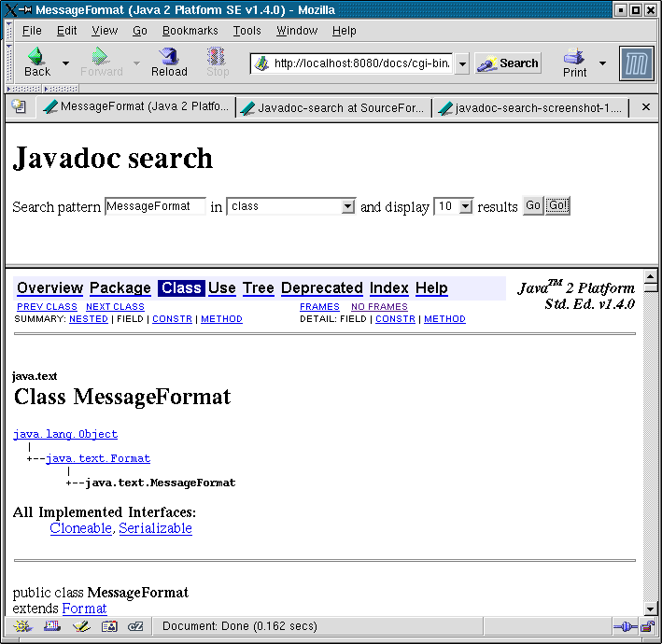
Task: Click the Print icon
Action: (574, 62)
